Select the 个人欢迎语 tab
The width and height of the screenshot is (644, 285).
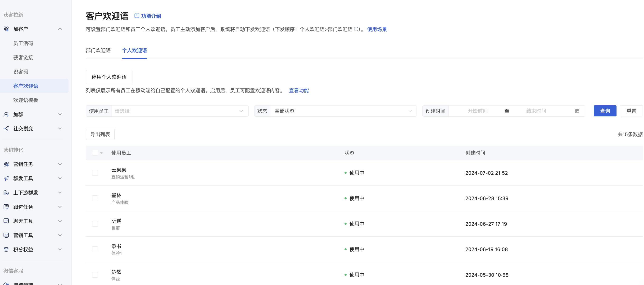[x=135, y=51]
